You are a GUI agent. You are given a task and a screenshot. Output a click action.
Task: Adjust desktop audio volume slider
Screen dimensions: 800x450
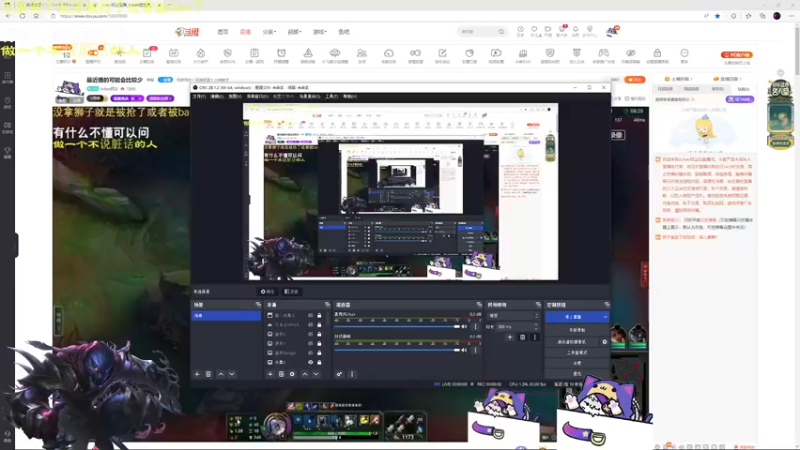pos(397,350)
